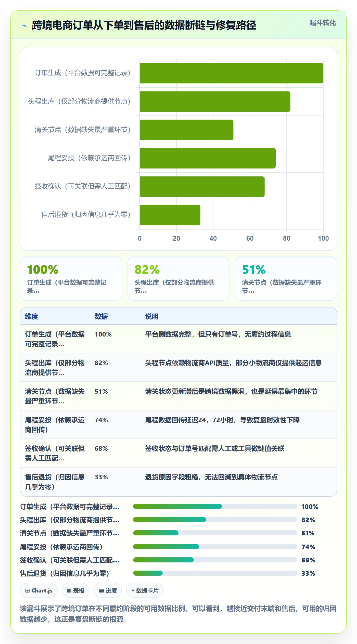Click the description 清关状态更新滞后是跨境数据黑洞
The height and width of the screenshot is (644, 357).
point(231,391)
